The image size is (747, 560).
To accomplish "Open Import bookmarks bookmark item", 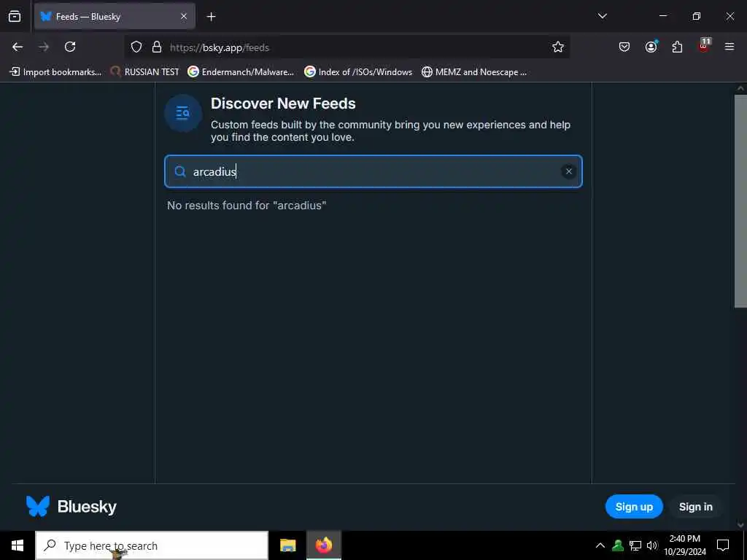I will click(55, 72).
